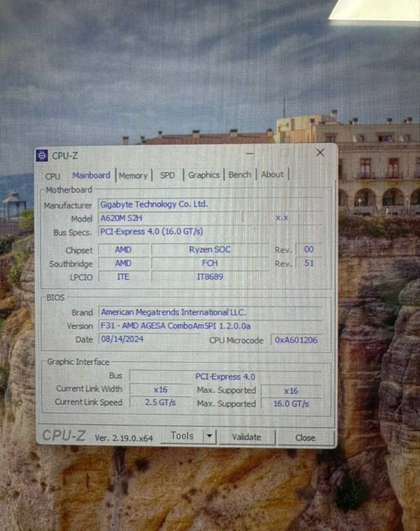This screenshot has height=531, width=420.
Task: Go to the Bench tab
Action: (240, 175)
